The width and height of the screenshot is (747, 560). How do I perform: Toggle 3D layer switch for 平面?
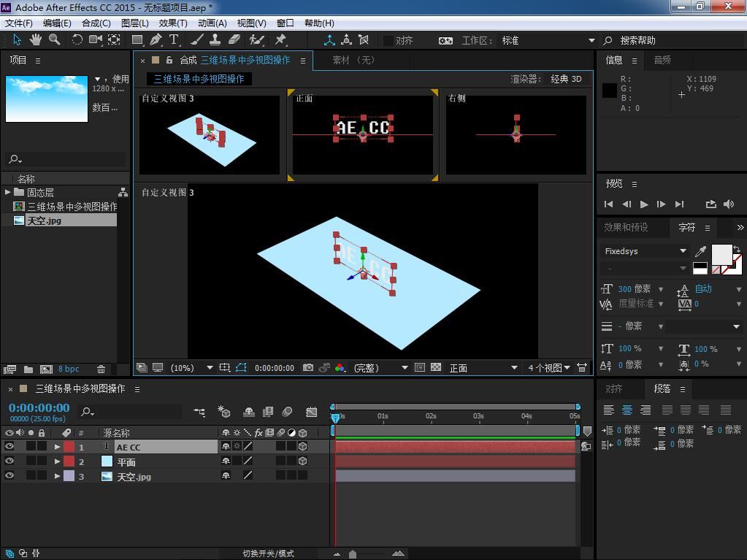pyautogui.click(x=302, y=461)
